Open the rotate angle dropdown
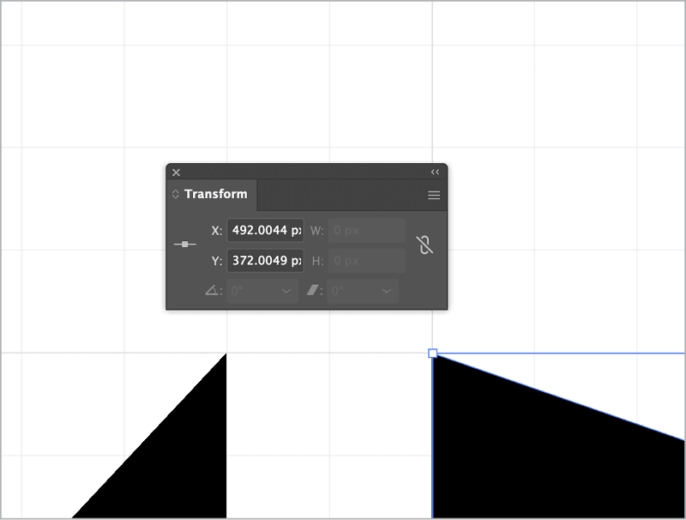This screenshot has width=686, height=520. pos(287,291)
